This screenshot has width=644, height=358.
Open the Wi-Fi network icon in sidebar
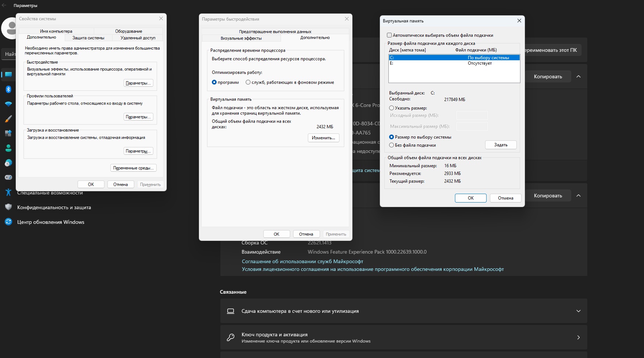pos(8,104)
